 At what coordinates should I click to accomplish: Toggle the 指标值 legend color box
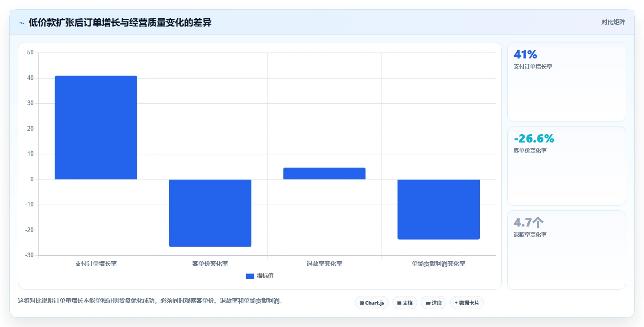(x=250, y=276)
